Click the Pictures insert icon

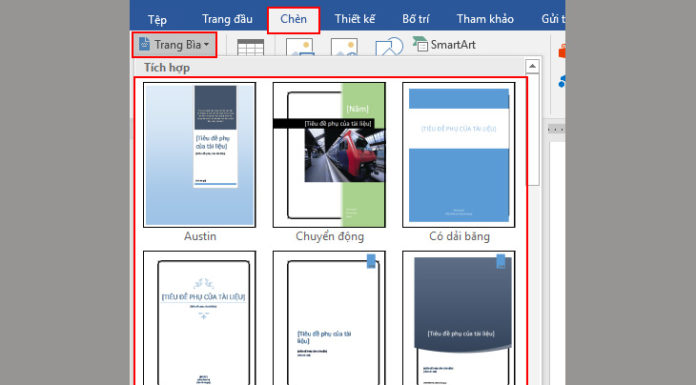pos(300,47)
